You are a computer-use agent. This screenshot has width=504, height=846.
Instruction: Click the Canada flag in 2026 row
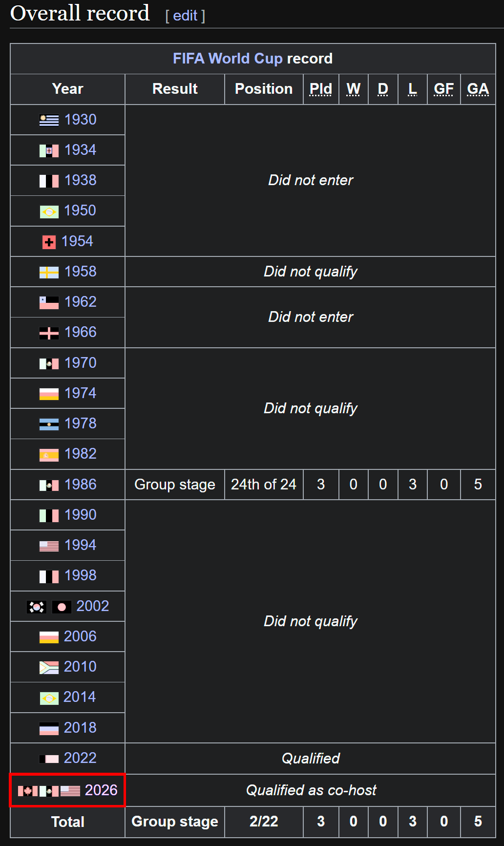pos(27,791)
